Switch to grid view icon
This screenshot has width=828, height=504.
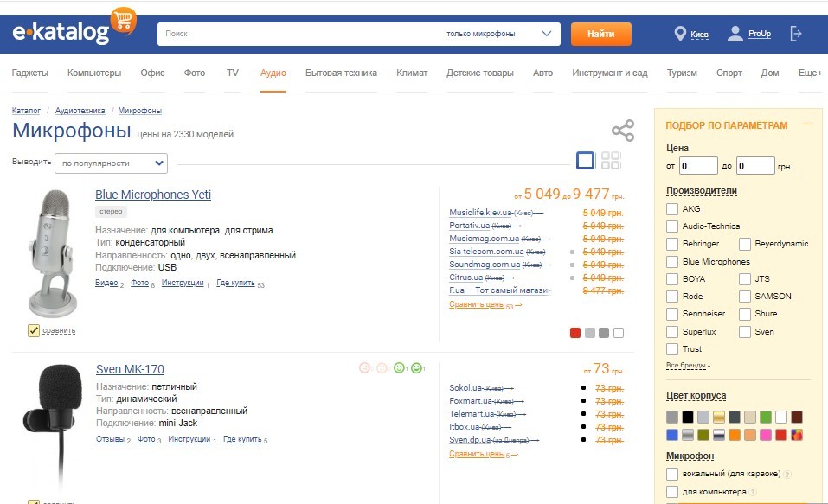[611, 161]
